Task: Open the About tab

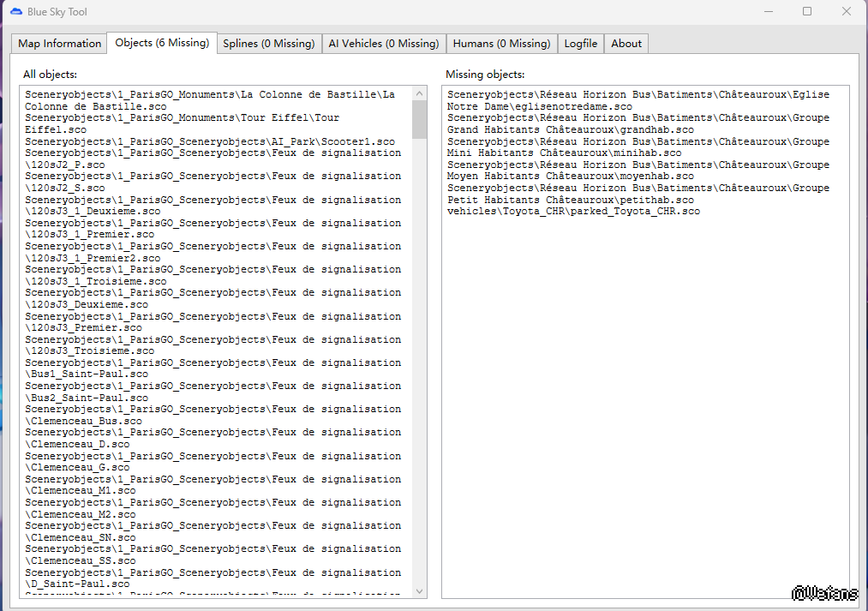Action: 626,44
